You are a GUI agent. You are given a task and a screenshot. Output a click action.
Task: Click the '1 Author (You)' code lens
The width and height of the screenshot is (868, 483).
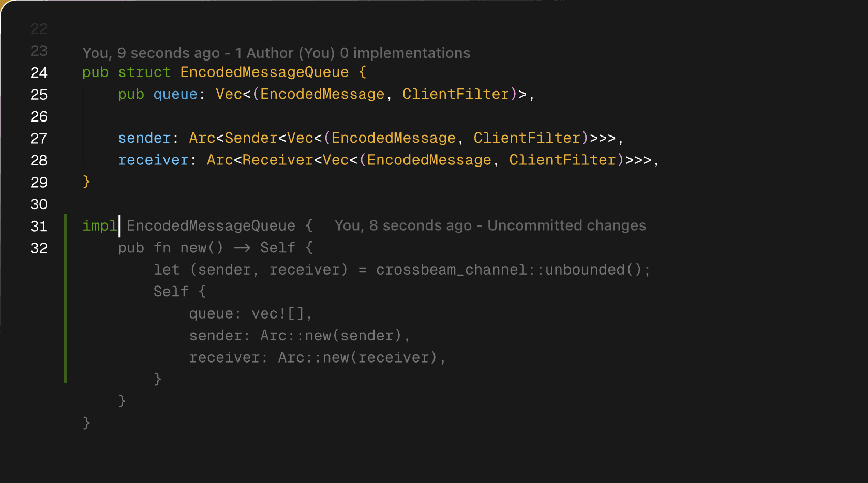point(285,53)
